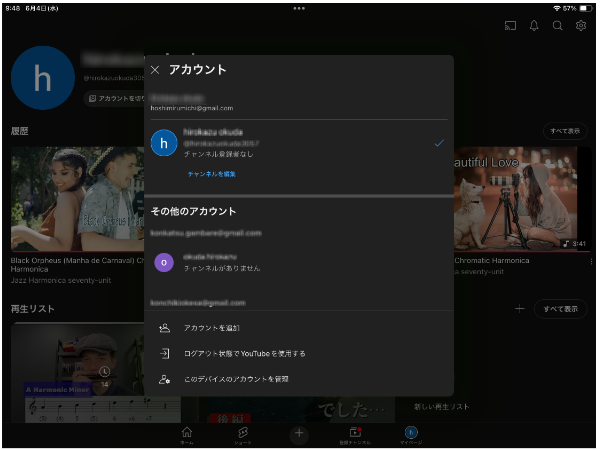
Task: Click hoshimirumichi@gmail.com email text
Action: point(192,108)
